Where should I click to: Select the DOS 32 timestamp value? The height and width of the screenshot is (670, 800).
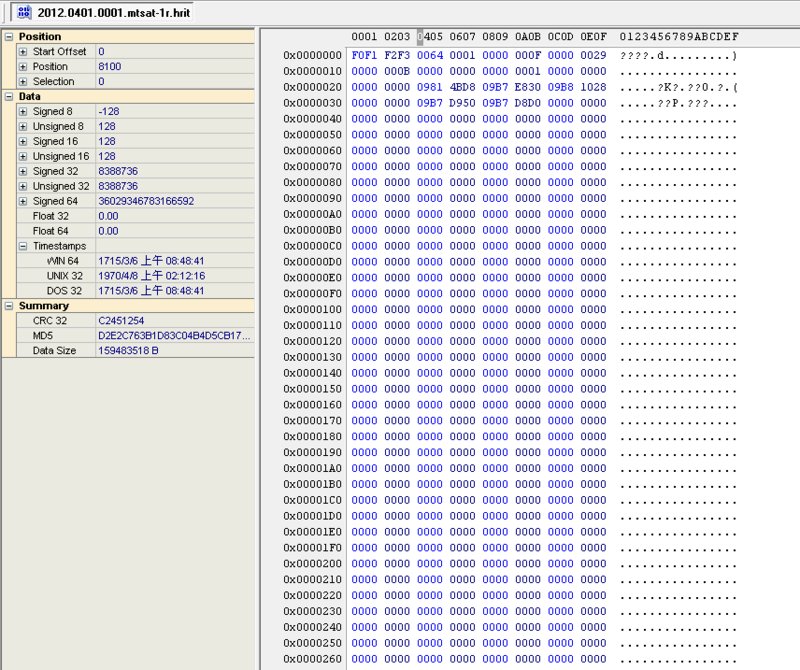(151, 290)
